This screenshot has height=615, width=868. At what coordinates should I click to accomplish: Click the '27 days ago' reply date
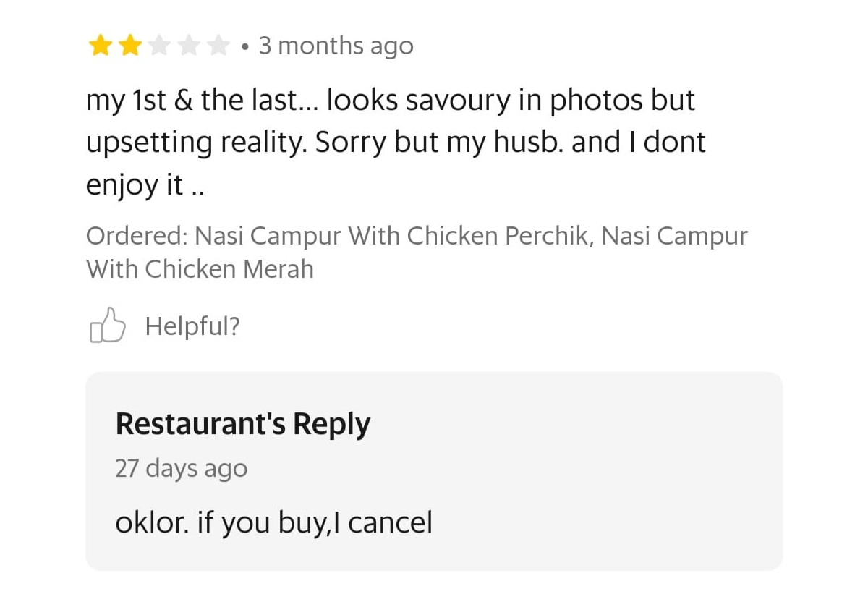181,468
